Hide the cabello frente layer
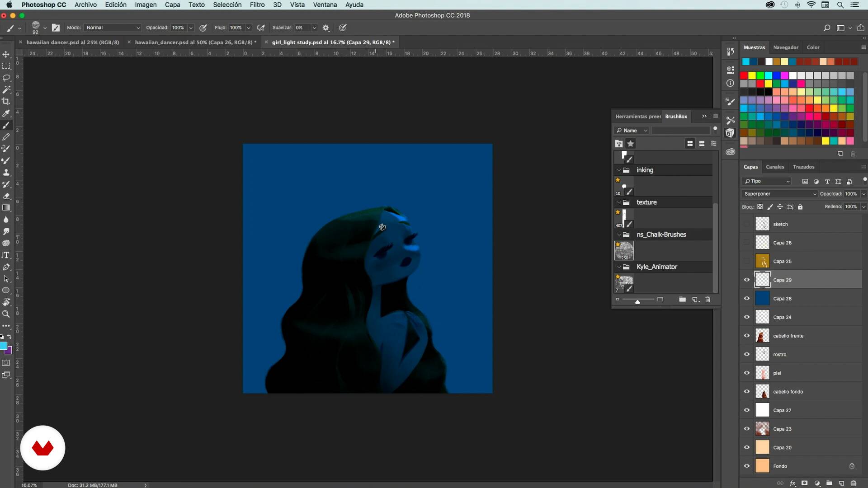 point(747,336)
